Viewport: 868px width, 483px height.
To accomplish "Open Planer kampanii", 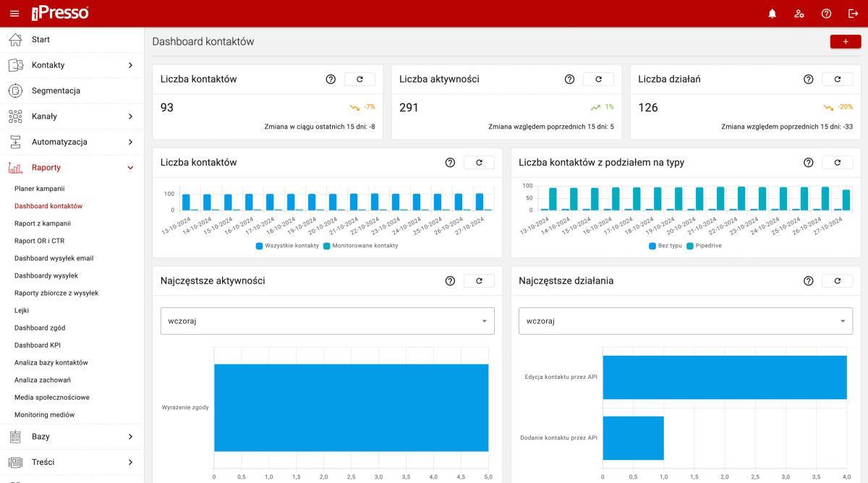I will pos(40,189).
